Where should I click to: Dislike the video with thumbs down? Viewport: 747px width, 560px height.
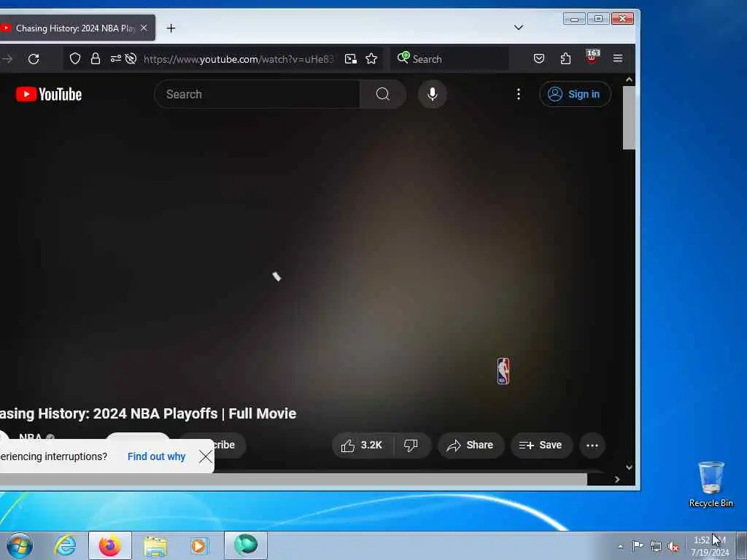coord(411,446)
